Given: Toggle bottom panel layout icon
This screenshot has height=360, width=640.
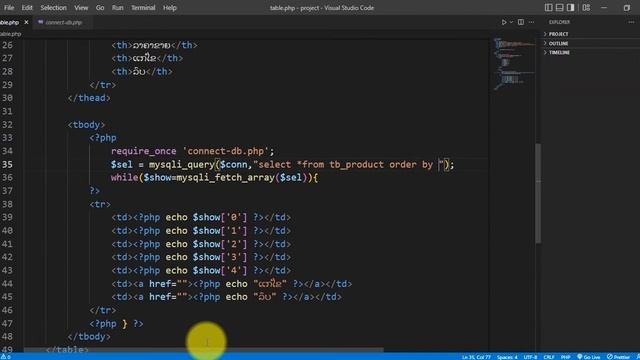Looking at the screenshot, I should click(560, 7).
